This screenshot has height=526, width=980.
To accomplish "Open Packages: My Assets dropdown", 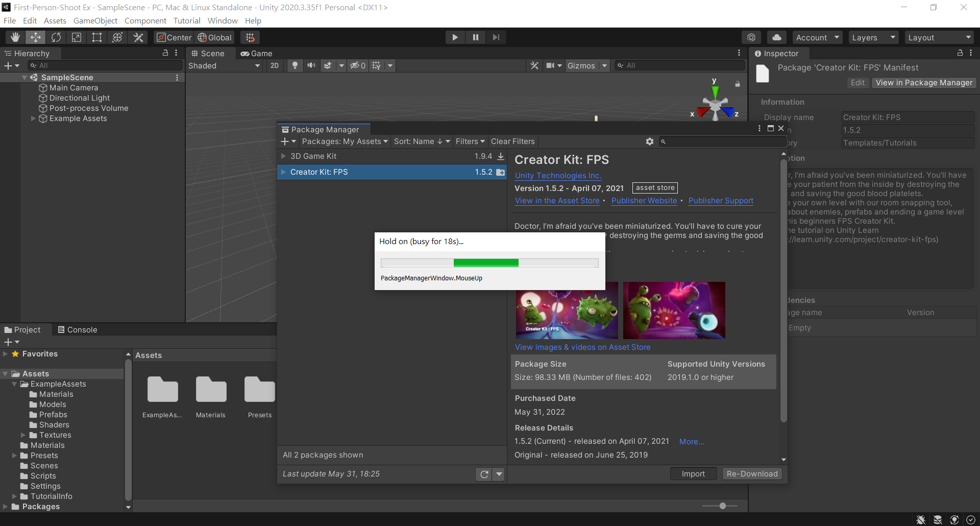I will tap(345, 141).
